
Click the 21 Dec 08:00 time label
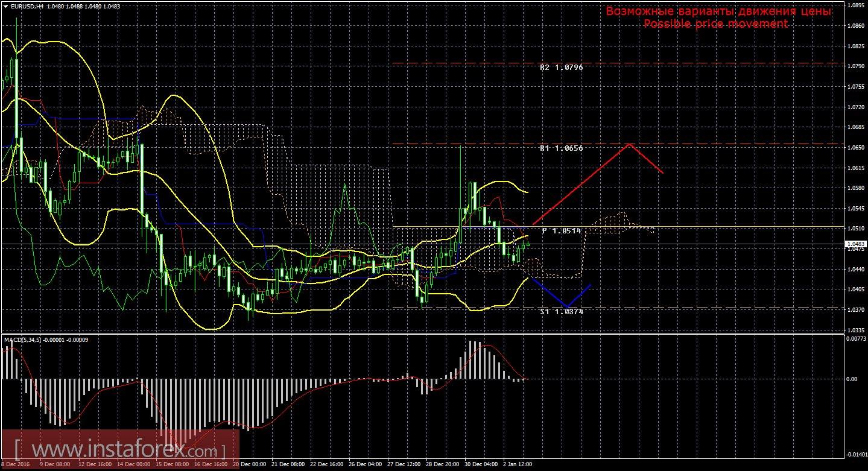pyautogui.click(x=290, y=465)
